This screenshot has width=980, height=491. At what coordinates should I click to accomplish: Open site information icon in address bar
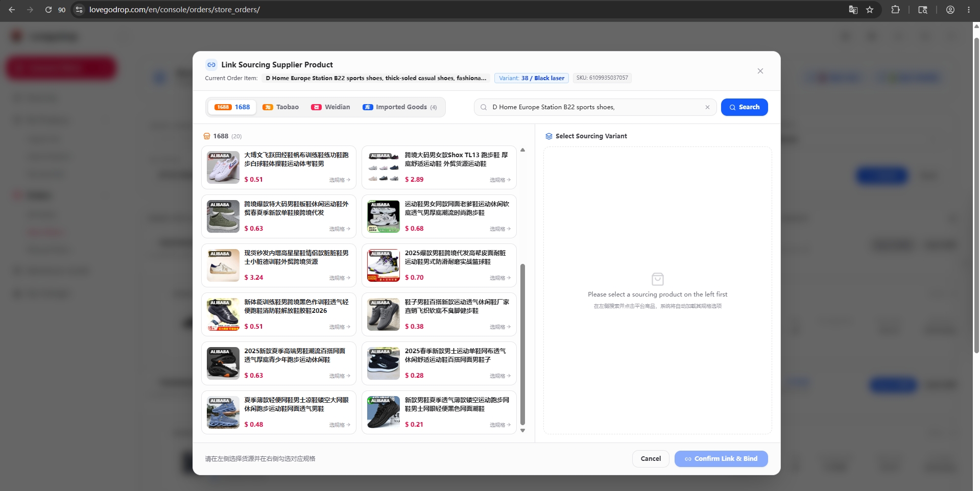[x=79, y=10]
